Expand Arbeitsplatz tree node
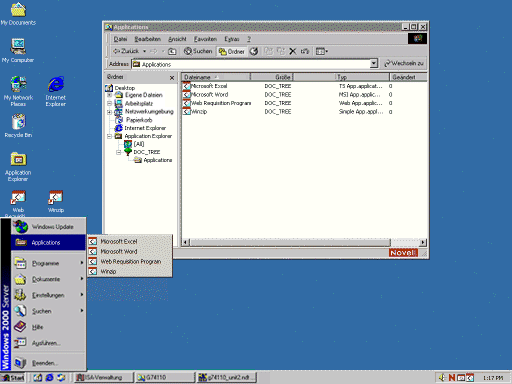The height and width of the screenshot is (384, 512). 109,103
